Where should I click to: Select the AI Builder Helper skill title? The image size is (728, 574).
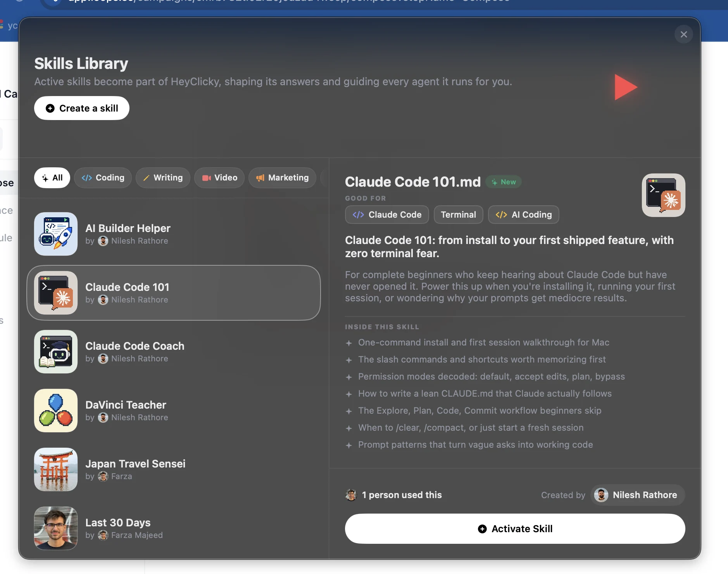pos(128,228)
